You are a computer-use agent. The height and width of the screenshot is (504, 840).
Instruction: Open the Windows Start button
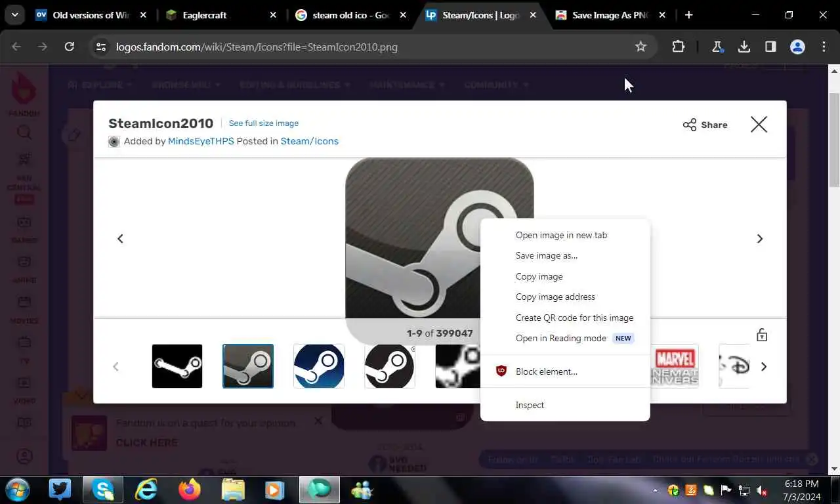click(18, 490)
